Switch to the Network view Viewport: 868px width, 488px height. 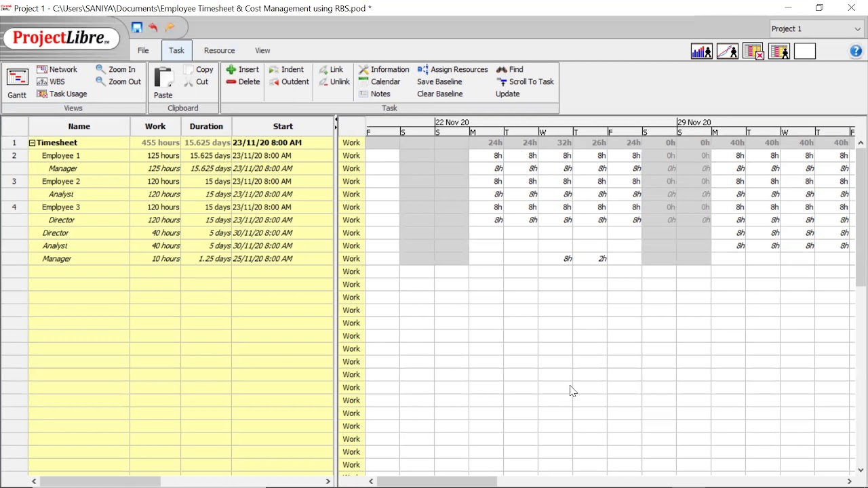(x=57, y=69)
